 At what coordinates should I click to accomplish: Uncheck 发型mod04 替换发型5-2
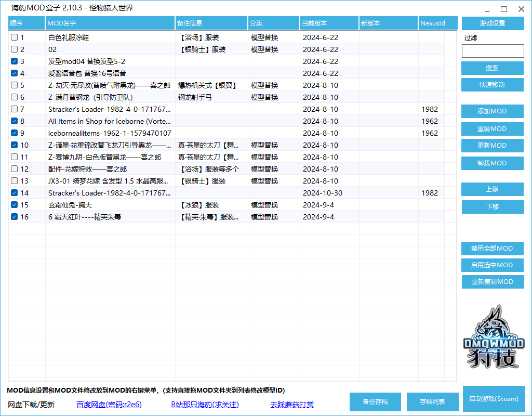14,61
